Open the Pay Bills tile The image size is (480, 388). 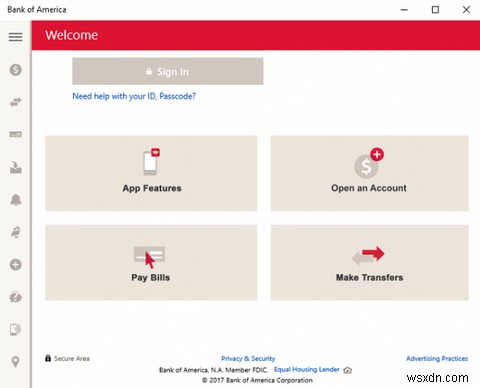pyautogui.click(x=151, y=263)
